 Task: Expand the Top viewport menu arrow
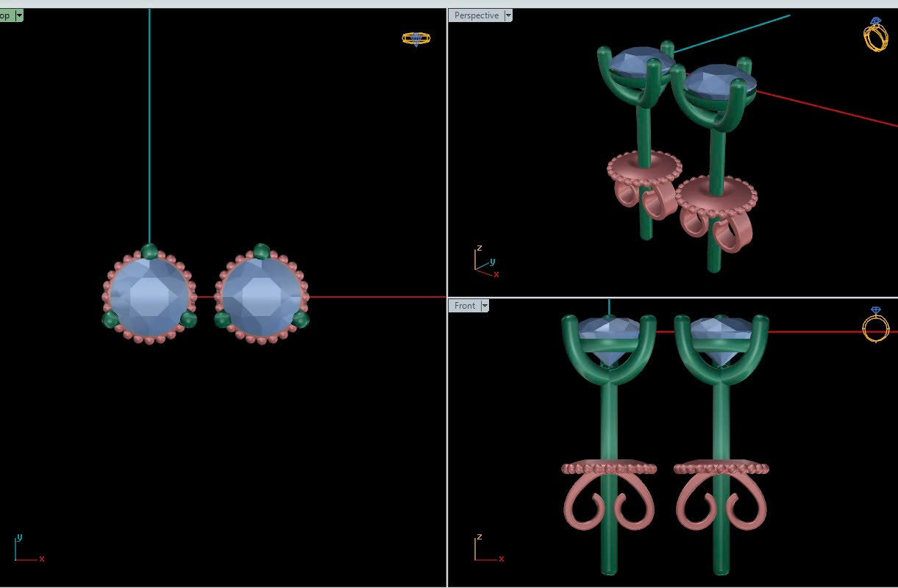[18, 15]
